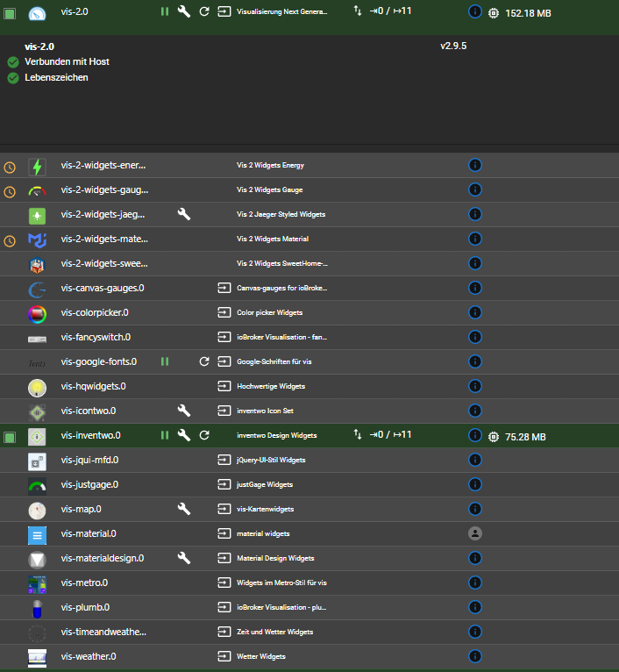Click the v2.9.5 version label

point(453,46)
